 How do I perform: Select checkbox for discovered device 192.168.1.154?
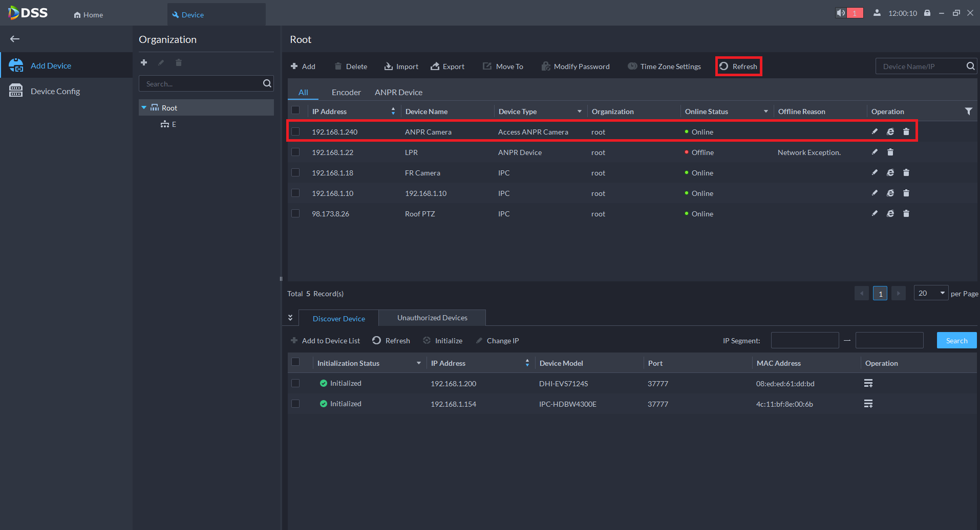(295, 404)
